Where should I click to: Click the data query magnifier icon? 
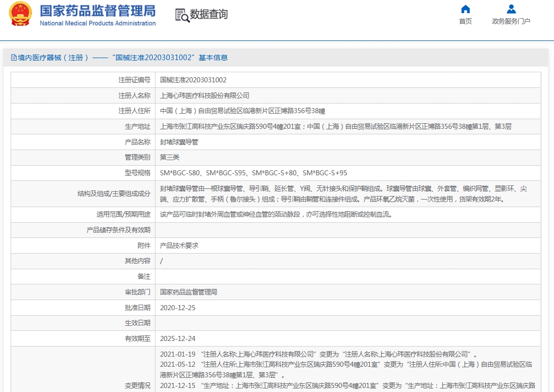coord(182,15)
